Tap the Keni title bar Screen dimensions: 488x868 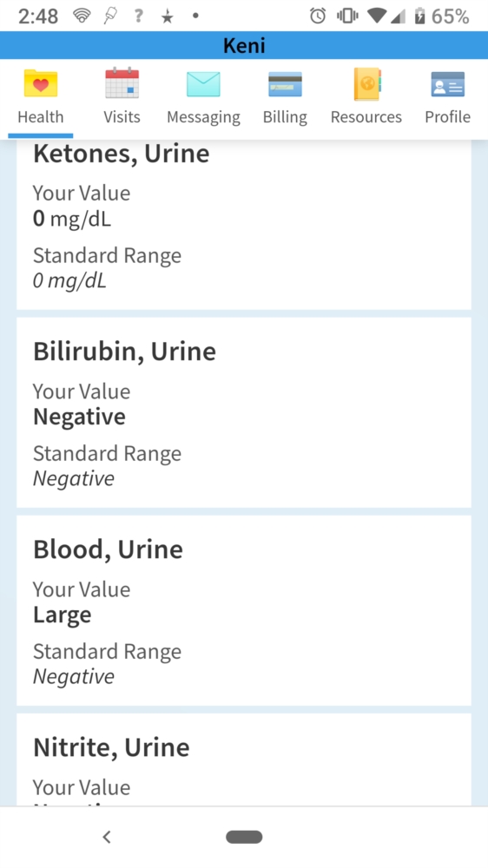coord(244,45)
